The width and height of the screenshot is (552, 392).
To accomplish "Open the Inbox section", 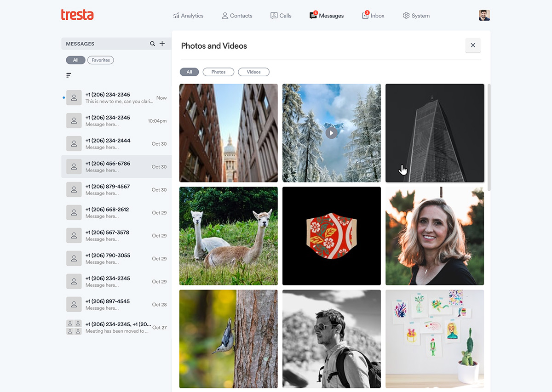I will pyautogui.click(x=373, y=16).
